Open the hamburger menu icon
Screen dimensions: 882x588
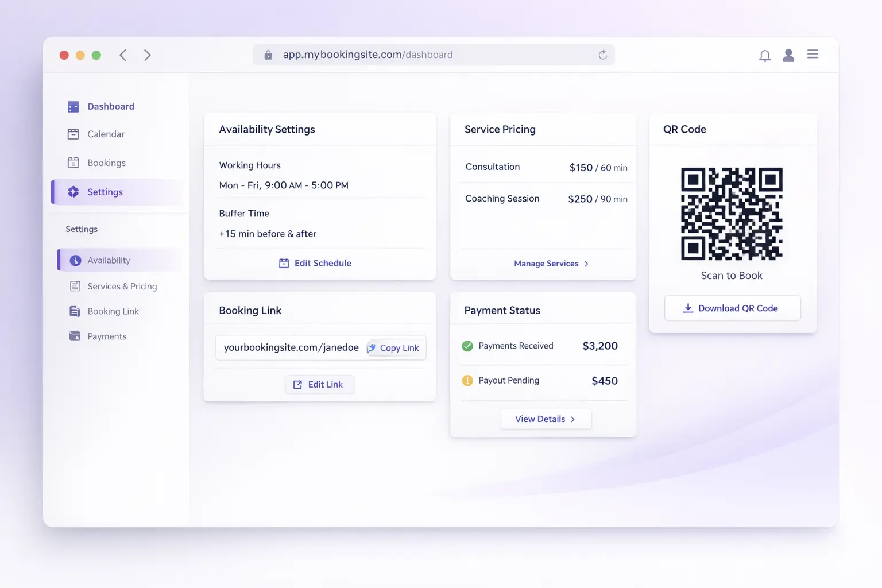click(x=813, y=54)
